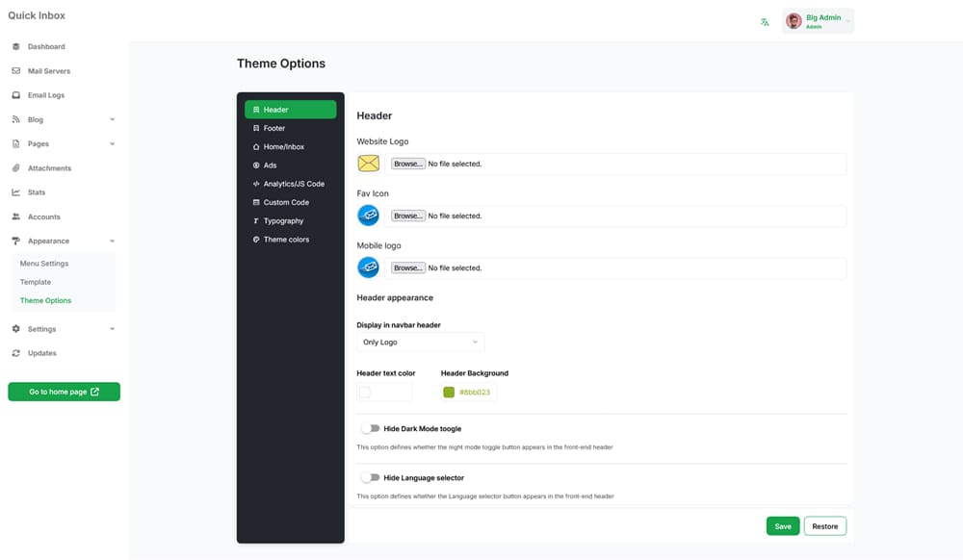
Task: Select Theme Options submenu item
Action: click(45, 300)
